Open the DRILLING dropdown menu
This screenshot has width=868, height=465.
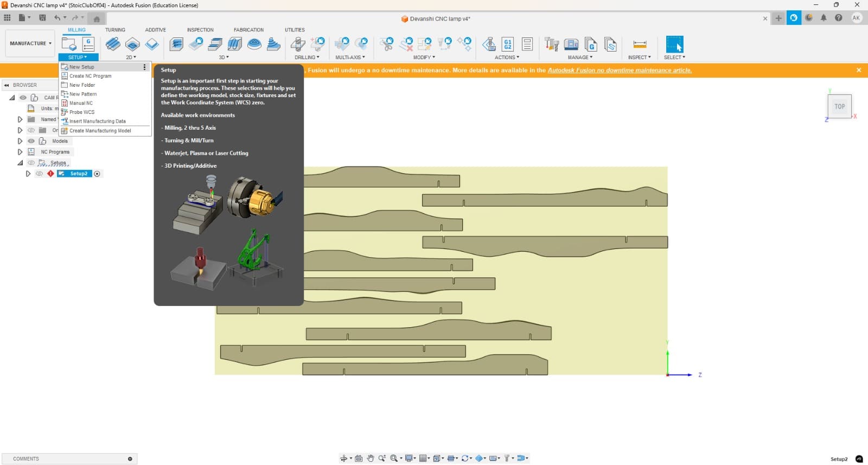307,57
